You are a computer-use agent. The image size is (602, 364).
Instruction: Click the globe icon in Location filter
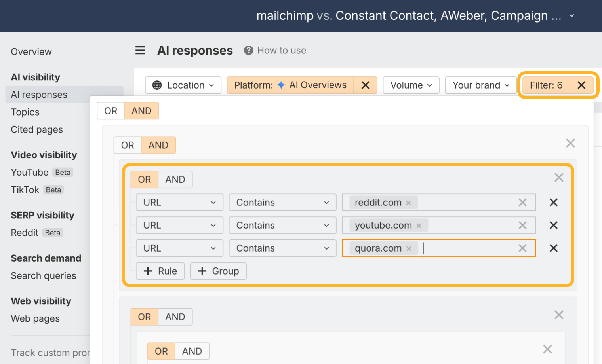click(x=157, y=85)
